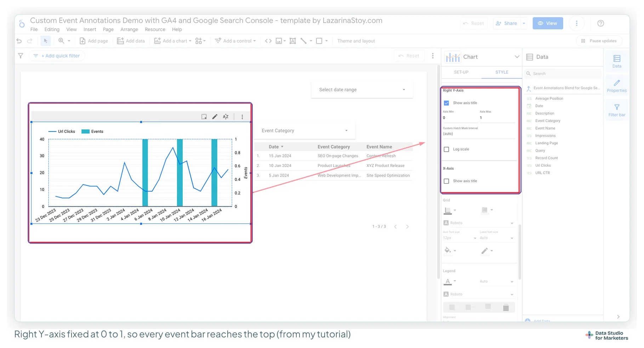The width and height of the screenshot is (644, 348).
Task: Click the data Search field
Action: (x=563, y=74)
